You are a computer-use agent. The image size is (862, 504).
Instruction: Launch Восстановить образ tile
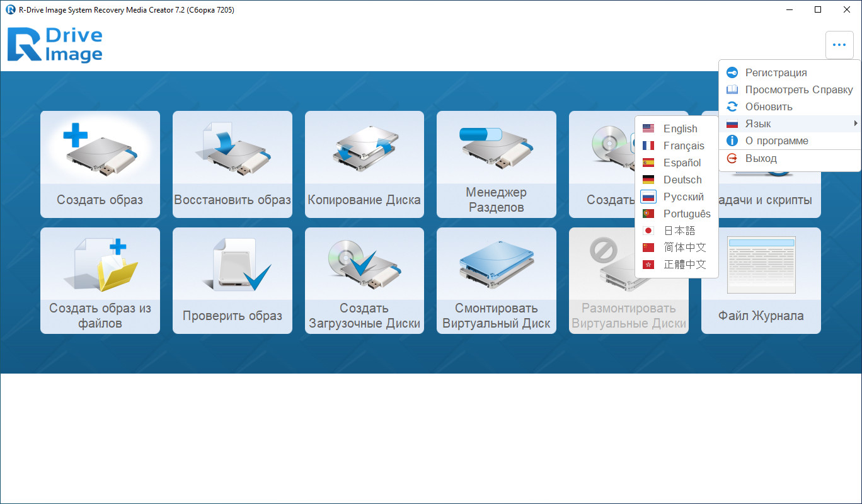click(233, 164)
